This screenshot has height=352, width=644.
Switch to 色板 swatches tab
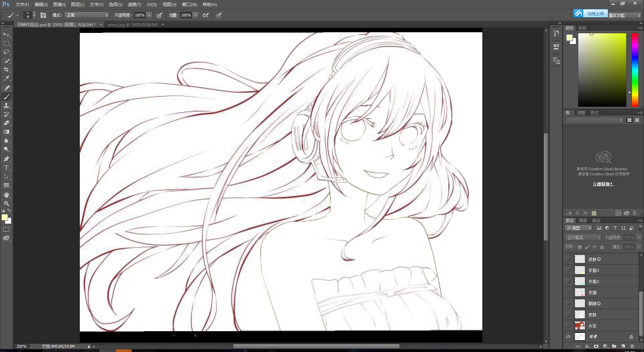pos(583,28)
